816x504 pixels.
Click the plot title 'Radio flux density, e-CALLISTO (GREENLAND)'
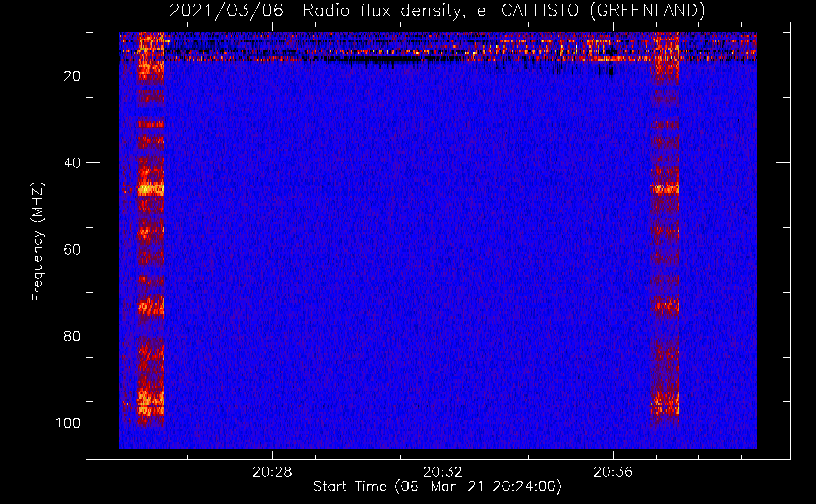pyautogui.click(x=503, y=10)
